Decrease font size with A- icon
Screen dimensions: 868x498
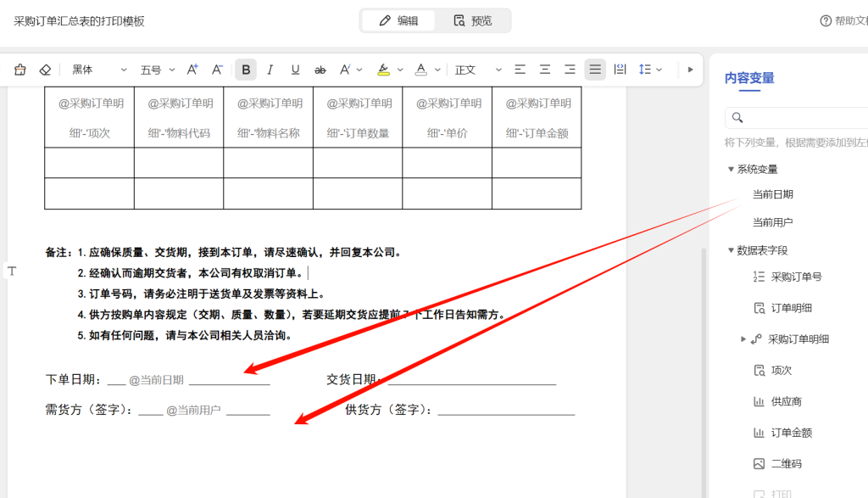click(217, 70)
